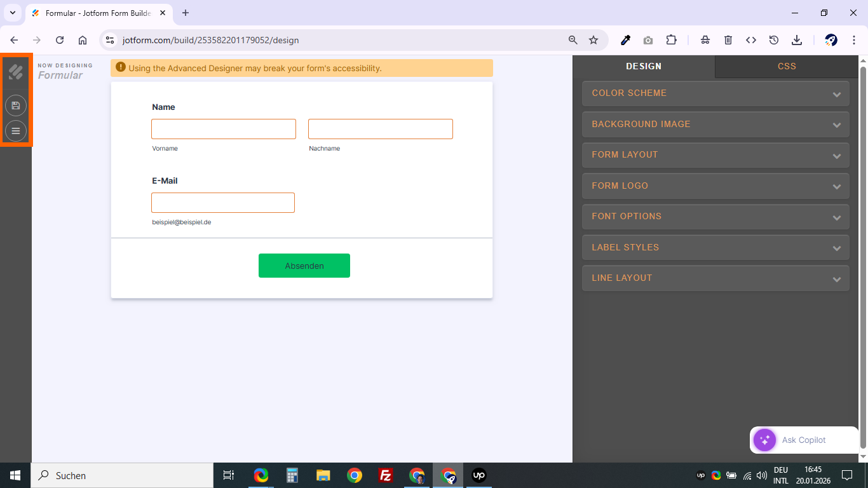This screenshot has width=868, height=488.
Task: Click the green Absenden button
Action: click(x=304, y=266)
